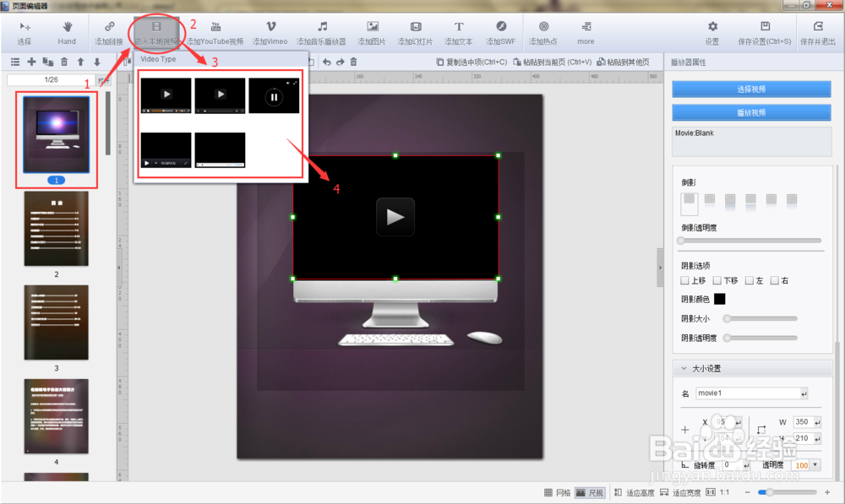The width and height of the screenshot is (845, 504).
Task: Click 播放视频 play video button
Action: [x=751, y=112]
